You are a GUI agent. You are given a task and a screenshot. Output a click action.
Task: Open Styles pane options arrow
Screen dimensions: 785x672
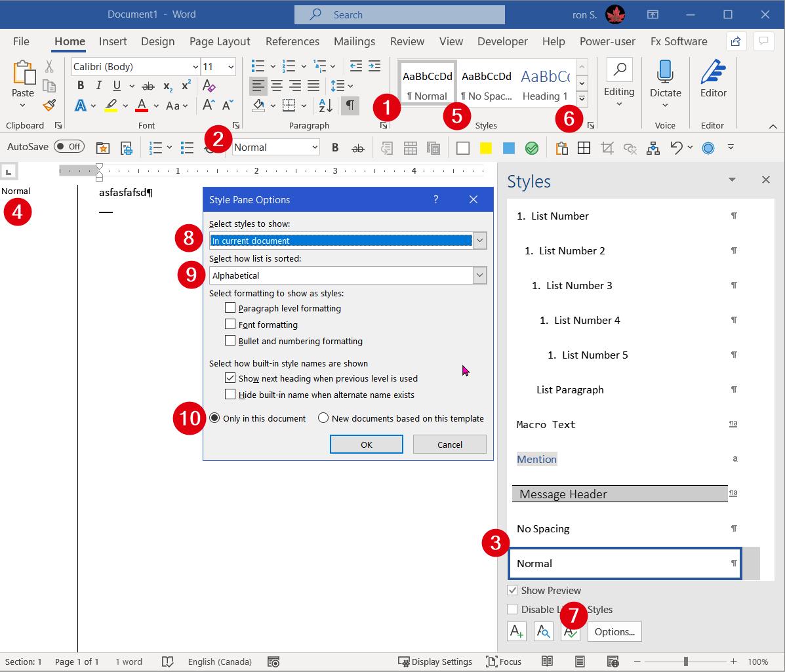(732, 180)
